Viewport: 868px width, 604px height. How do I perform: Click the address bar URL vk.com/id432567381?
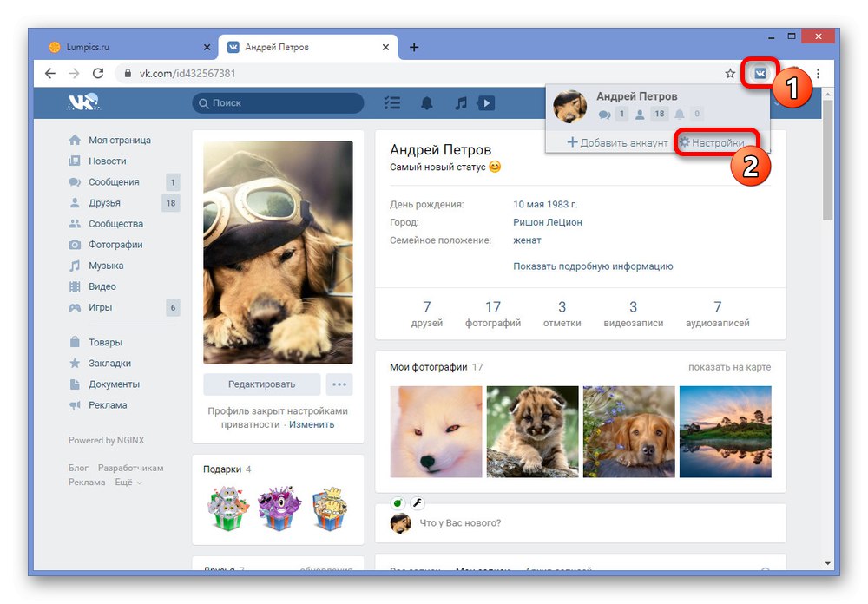point(187,73)
